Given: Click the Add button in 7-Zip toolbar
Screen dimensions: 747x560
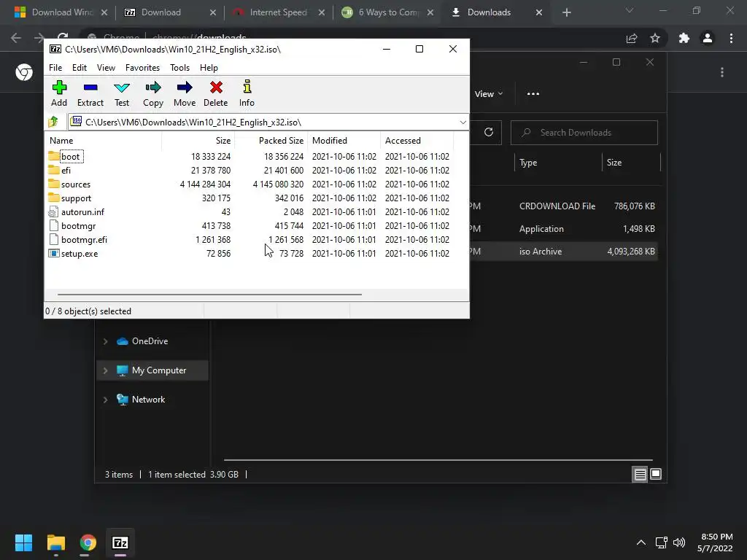Looking at the screenshot, I should [59, 93].
